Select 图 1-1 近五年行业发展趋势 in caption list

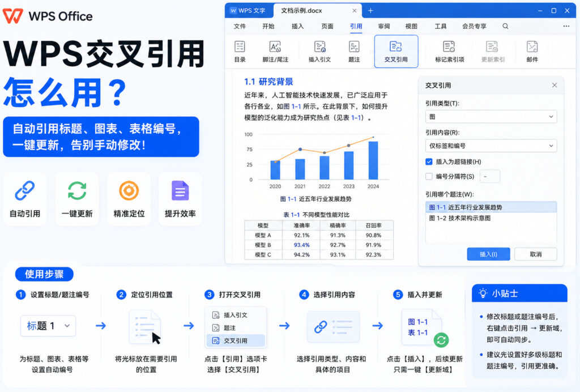point(491,207)
